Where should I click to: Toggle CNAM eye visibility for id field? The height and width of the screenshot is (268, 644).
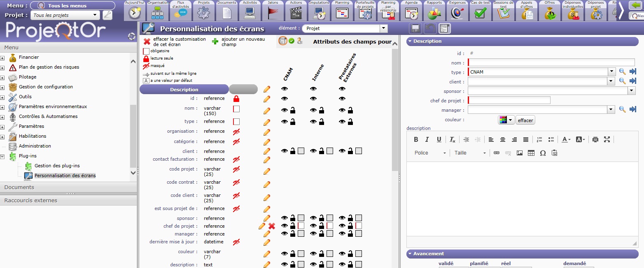point(285,99)
